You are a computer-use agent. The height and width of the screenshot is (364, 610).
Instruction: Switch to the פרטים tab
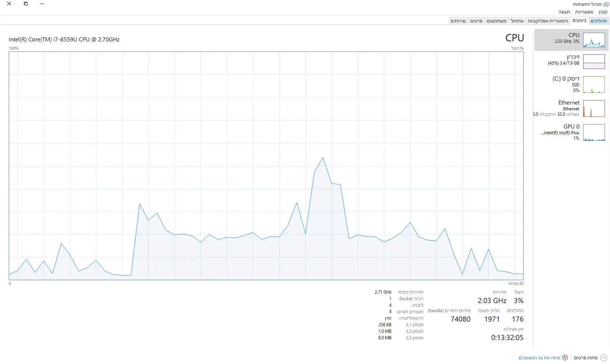tap(476, 21)
